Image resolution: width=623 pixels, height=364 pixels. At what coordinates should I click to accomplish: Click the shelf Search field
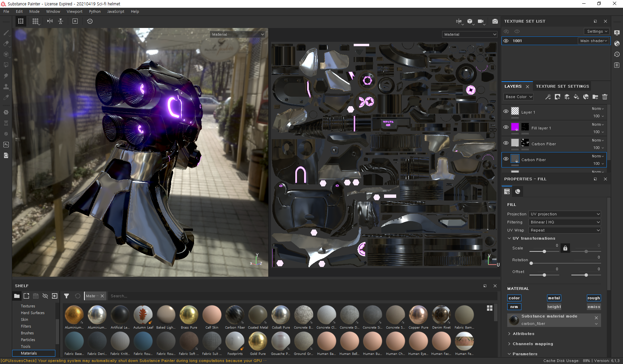click(302, 296)
